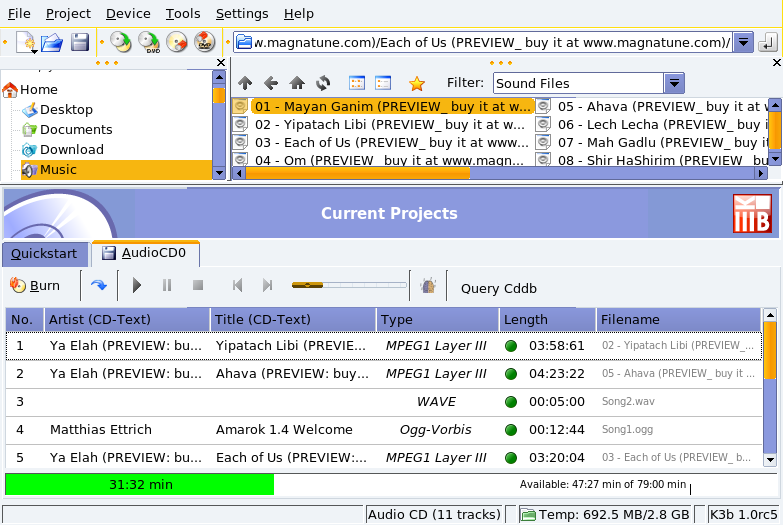Image resolution: width=783 pixels, height=525 pixels.
Task: Skip to previous track
Action: click(237, 285)
